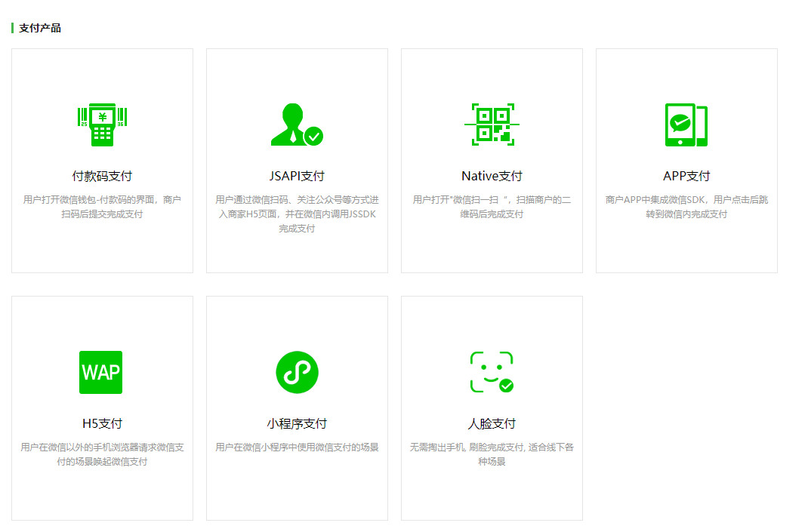Image resolution: width=808 pixels, height=532 pixels.
Task: Click the JSAPI支付 description mentioning JSSDK
Action: tap(297, 214)
